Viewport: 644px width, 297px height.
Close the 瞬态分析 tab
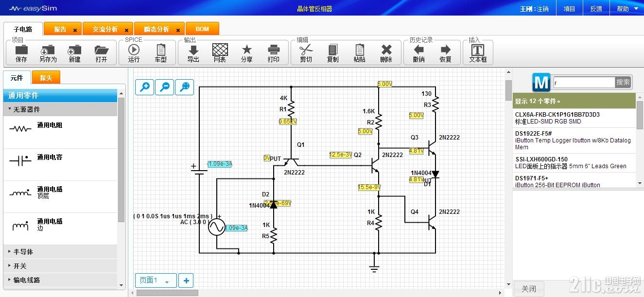pos(178,30)
